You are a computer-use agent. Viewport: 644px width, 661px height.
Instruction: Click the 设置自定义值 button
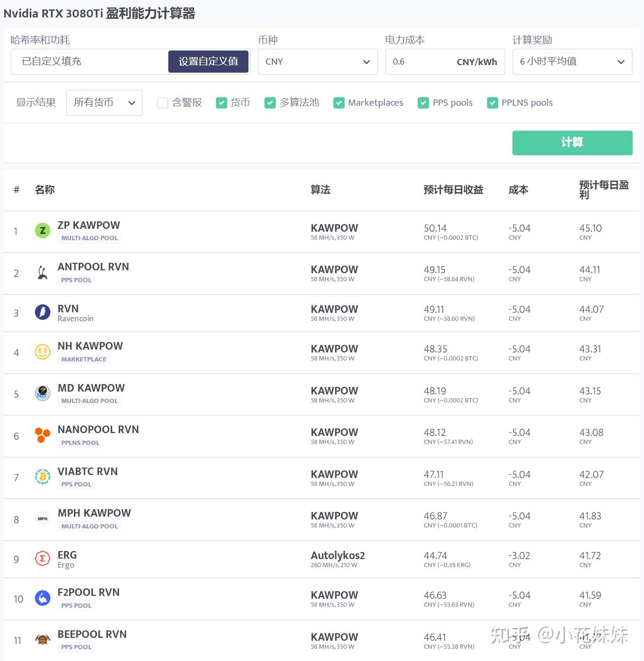tap(208, 62)
